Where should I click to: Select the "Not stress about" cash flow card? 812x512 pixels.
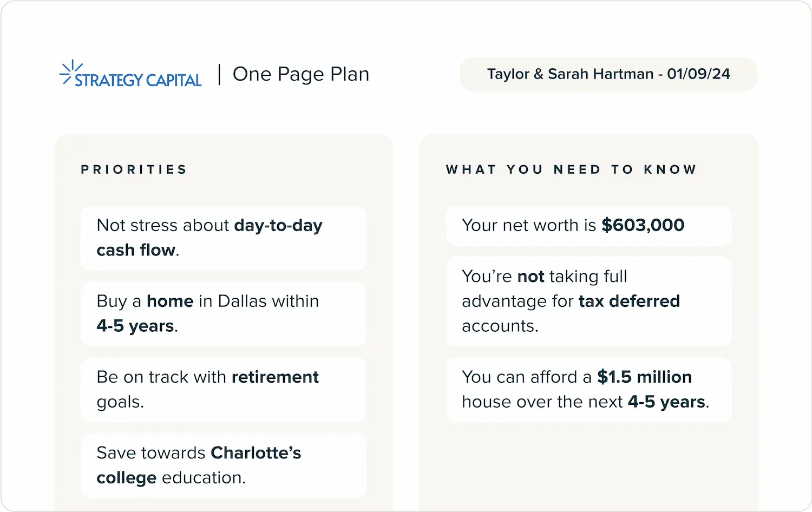pos(224,238)
